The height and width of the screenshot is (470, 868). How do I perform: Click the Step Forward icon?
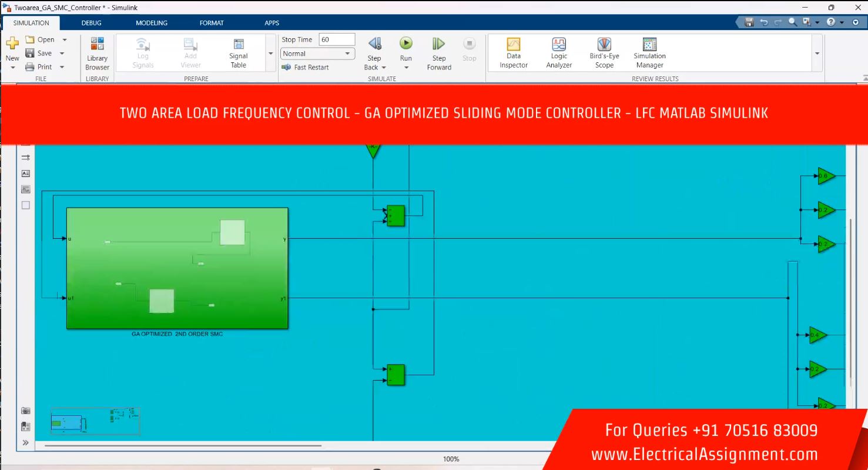tap(438, 44)
